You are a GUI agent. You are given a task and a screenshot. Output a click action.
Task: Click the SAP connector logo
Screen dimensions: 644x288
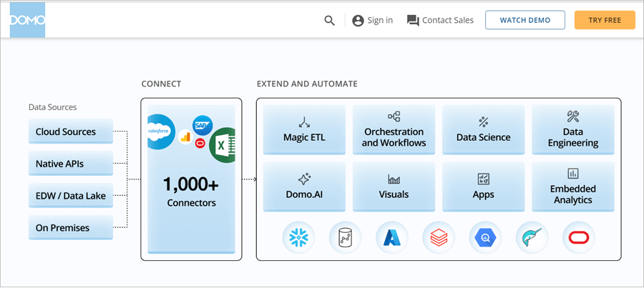click(x=203, y=124)
